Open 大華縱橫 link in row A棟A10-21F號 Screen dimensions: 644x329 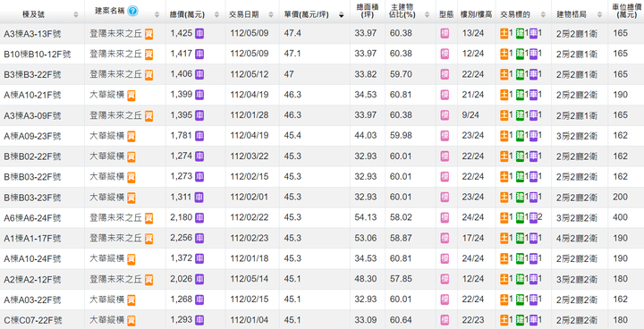coord(106,95)
